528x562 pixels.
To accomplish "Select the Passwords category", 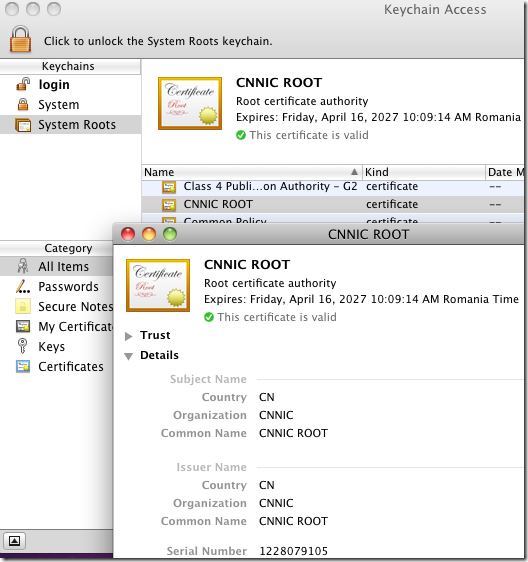I will point(56,287).
